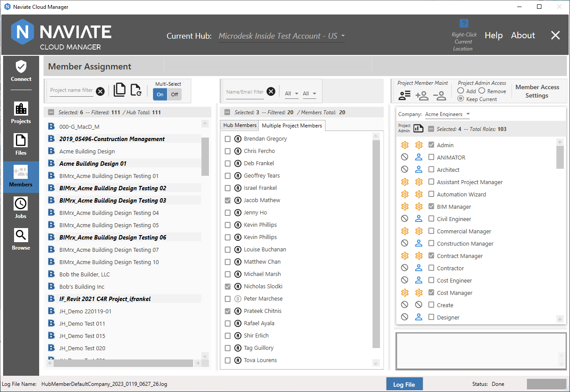The image size is (570, 392).
Task: Check the Automation Wizard role
Action: (431, 194)
